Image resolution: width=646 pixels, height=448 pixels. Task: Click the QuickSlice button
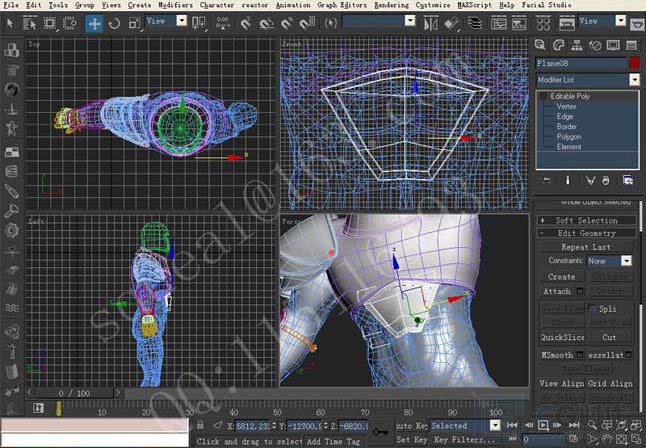(x=562, y=337)
